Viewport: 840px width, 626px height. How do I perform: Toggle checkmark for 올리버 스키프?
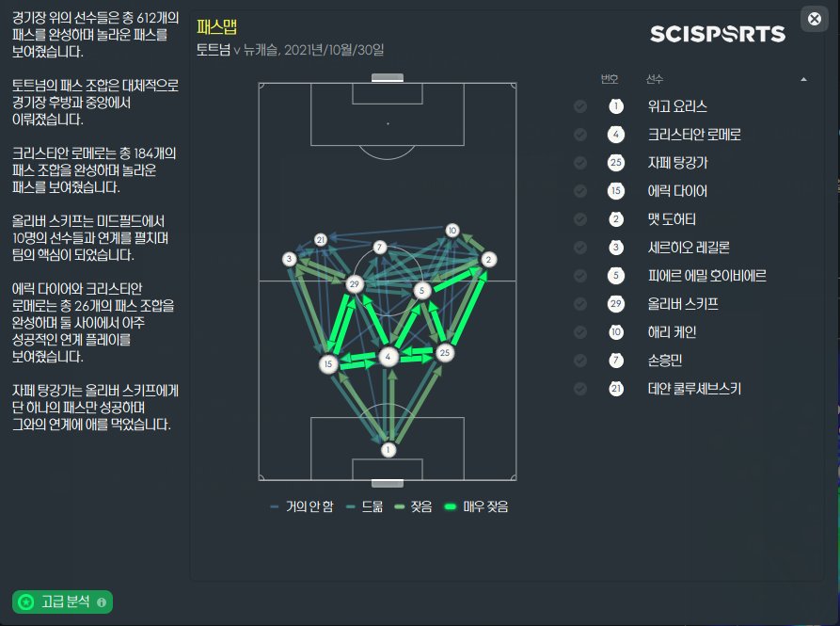pos(580,304)
